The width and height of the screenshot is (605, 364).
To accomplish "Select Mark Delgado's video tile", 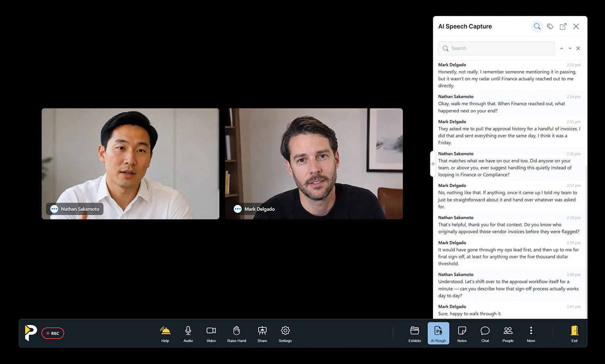I will pos(314,164).
